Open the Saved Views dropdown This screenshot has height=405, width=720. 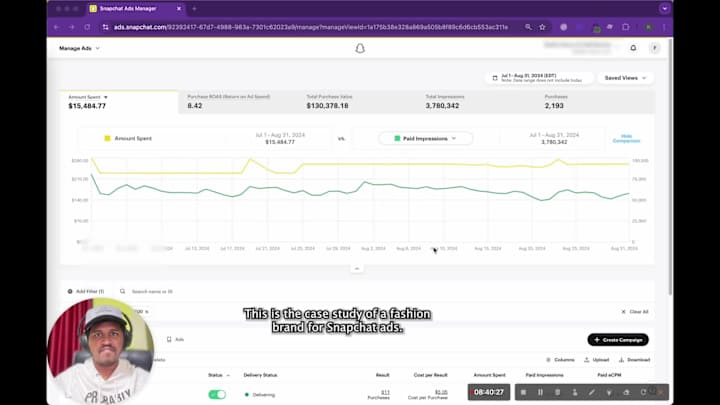(625, 78)
